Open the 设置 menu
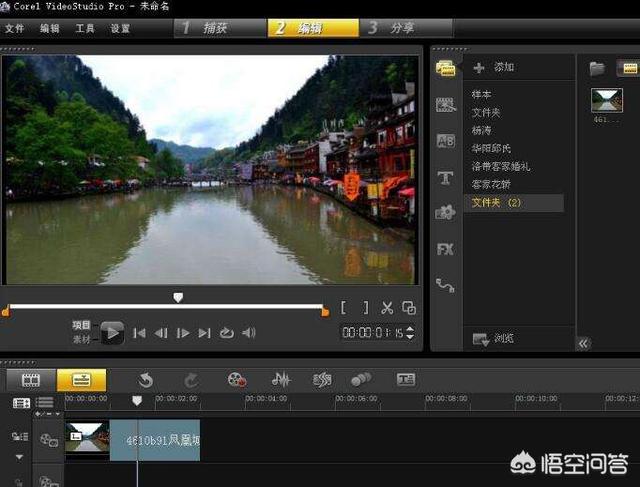This screenshot has width=640, height=487. click(120, 28)
